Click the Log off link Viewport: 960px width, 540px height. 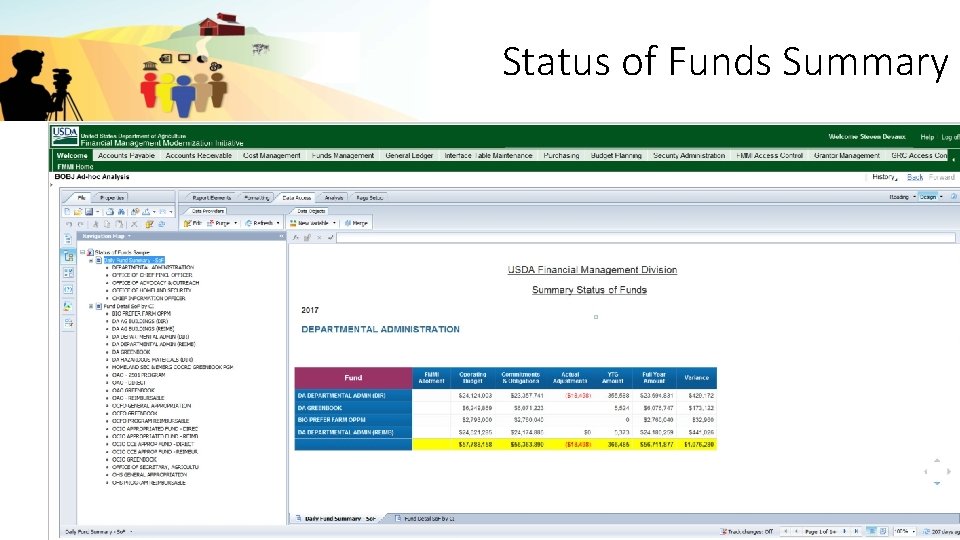(x=950, y=137)
